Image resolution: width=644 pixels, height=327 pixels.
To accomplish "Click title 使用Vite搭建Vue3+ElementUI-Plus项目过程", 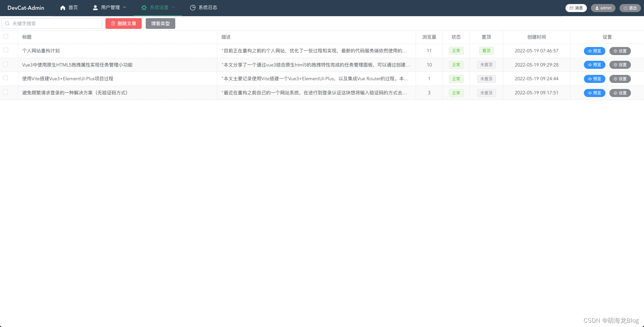I will [68, 79].
